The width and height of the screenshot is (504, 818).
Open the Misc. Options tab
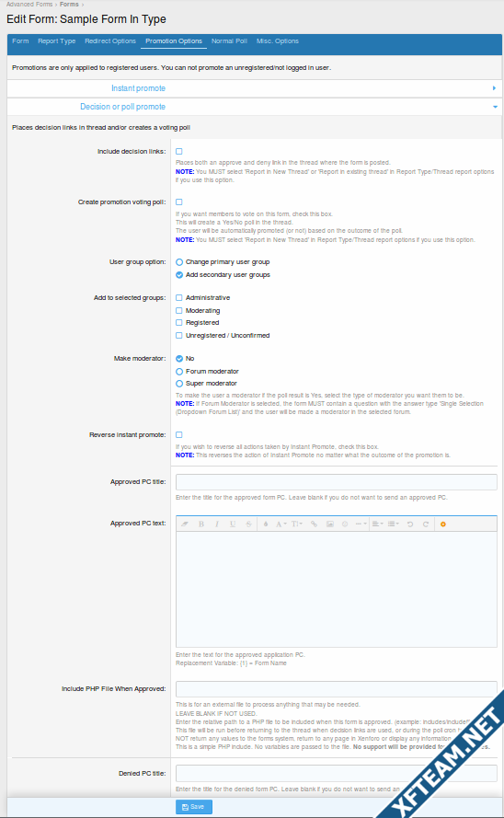[277, 40]
